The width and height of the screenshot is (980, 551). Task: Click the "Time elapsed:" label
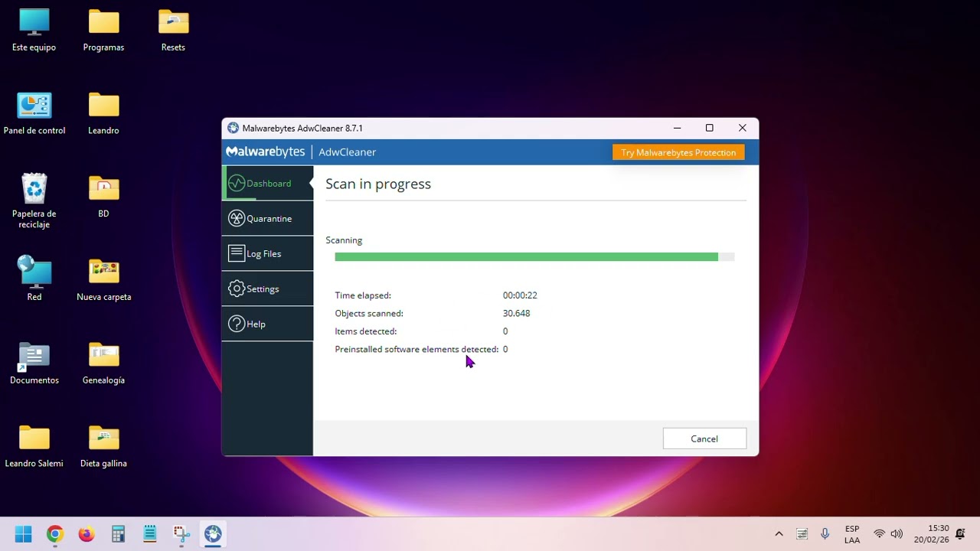[x=363, y=295]
